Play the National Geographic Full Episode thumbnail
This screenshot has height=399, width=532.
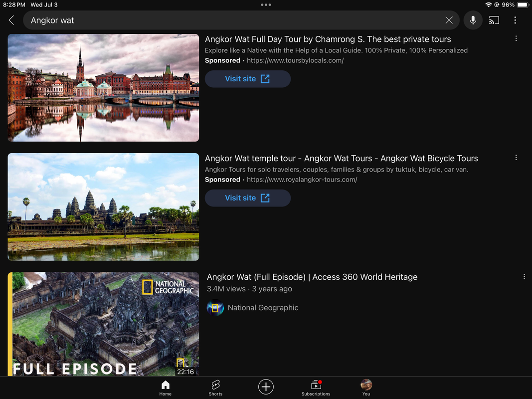click(104, 324)
